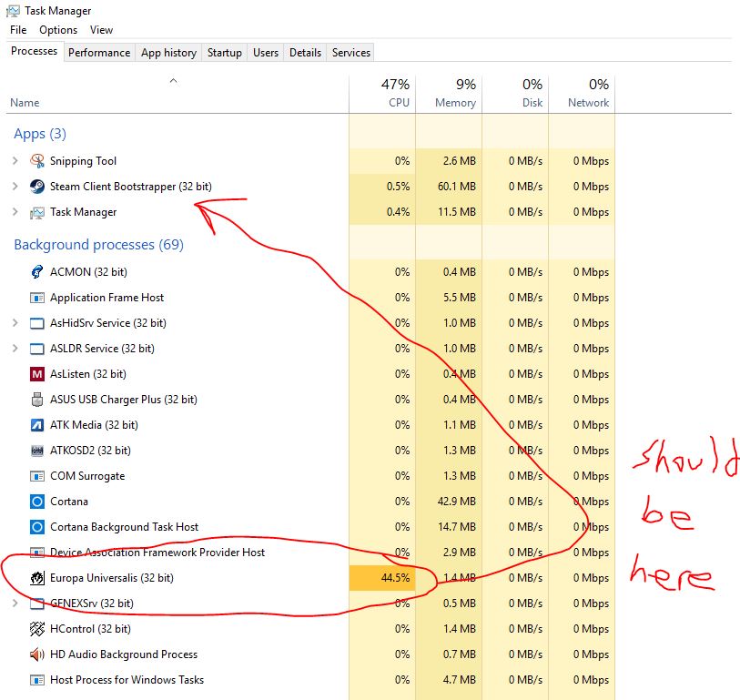Image resolution: width=740 pixels, height=700 pixels.
Task: Click the COM Surrogate icon
Action: pos(37,476)
